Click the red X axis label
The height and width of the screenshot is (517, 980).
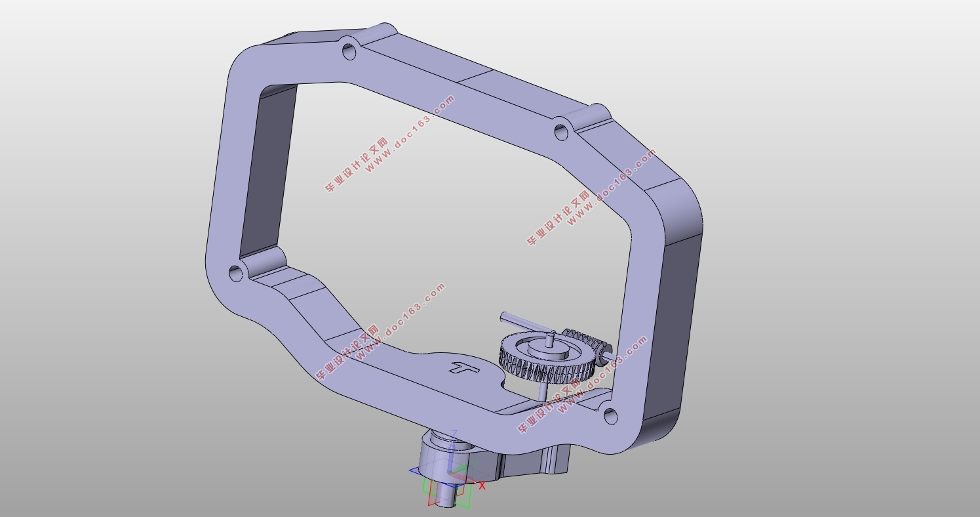tap(482, 486)
